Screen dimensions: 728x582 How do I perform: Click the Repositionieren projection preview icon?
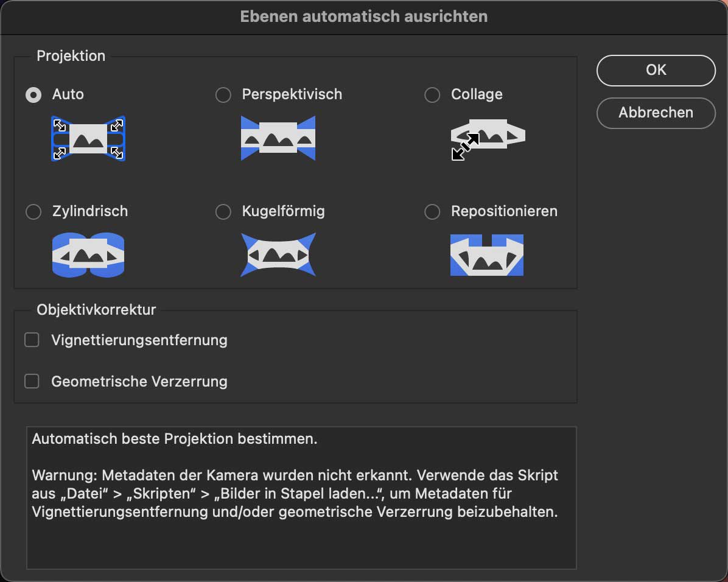pyautogui.click(x=487, y=254)
